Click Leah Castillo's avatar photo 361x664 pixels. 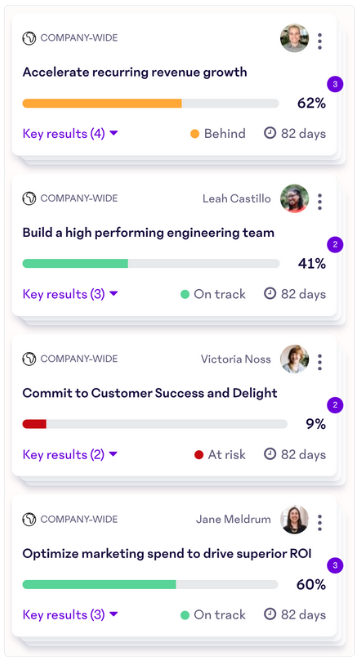coord(294,198)
